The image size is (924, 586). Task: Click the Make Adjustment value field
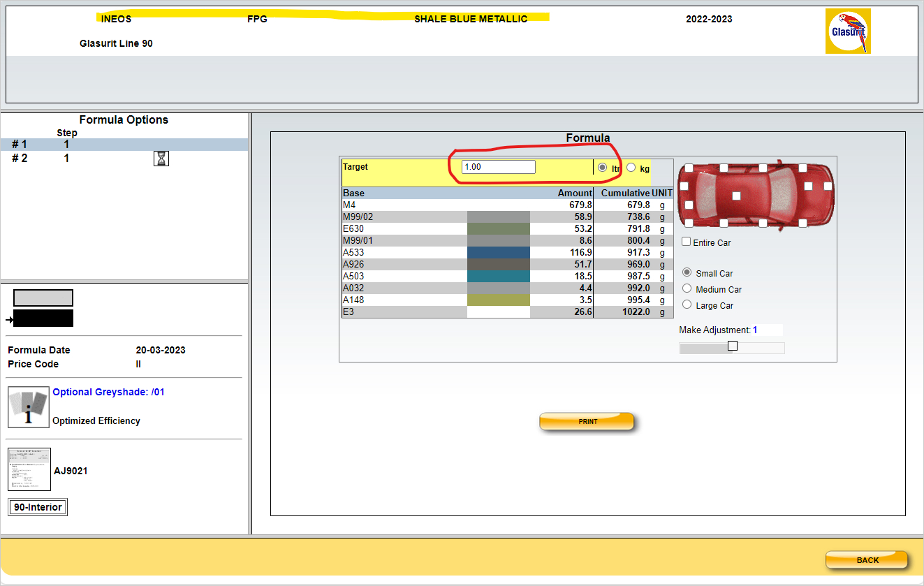click(x=767, y=330)
